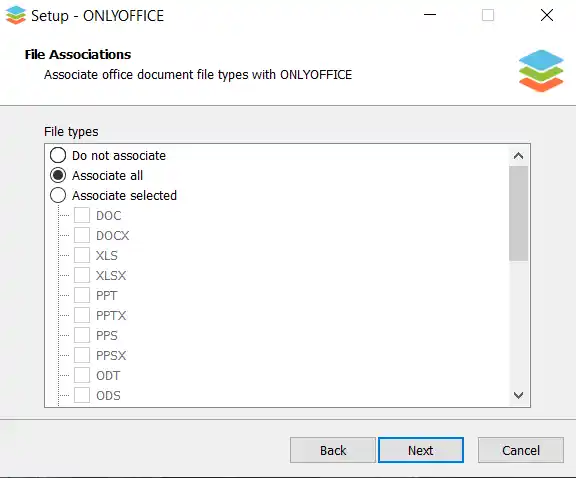Minimize the Setup window

pos(430,15)
